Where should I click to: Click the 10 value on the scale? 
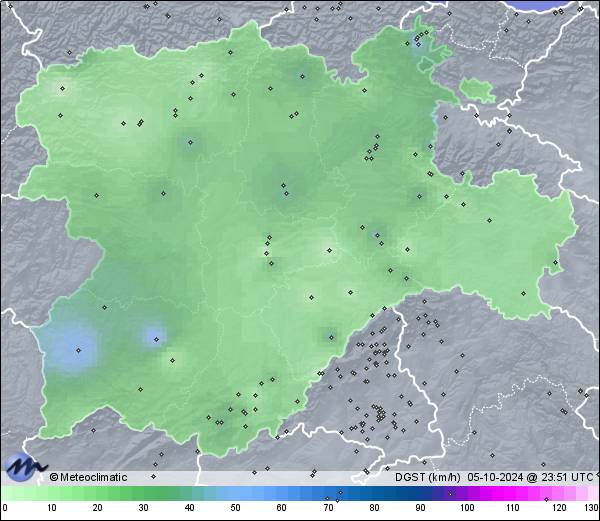52,508
